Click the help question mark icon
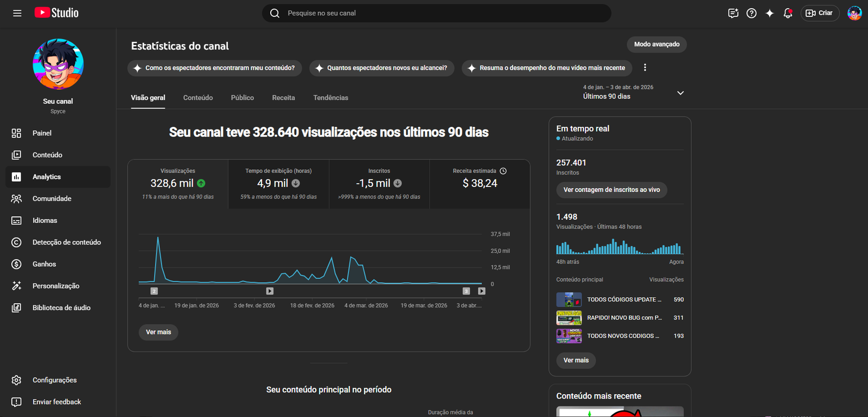 coord(751,13)
